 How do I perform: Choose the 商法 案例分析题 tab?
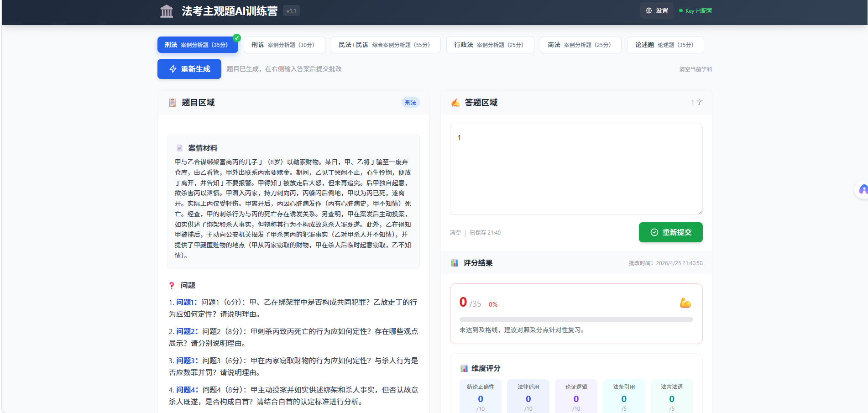coord(580,45)
